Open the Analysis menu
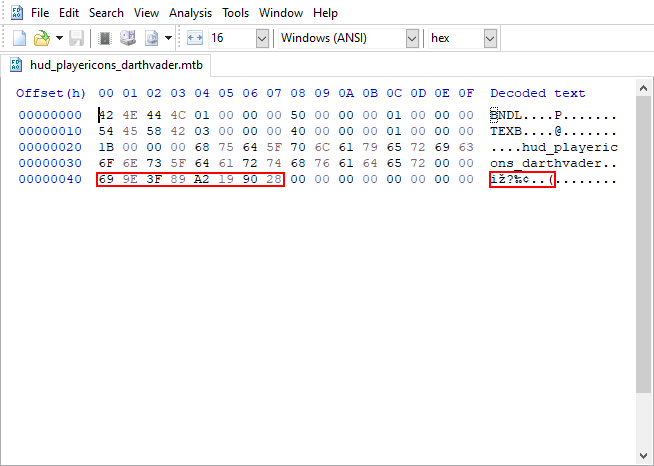The width and height of the screenshot is (654, 466). click(190, 13)
